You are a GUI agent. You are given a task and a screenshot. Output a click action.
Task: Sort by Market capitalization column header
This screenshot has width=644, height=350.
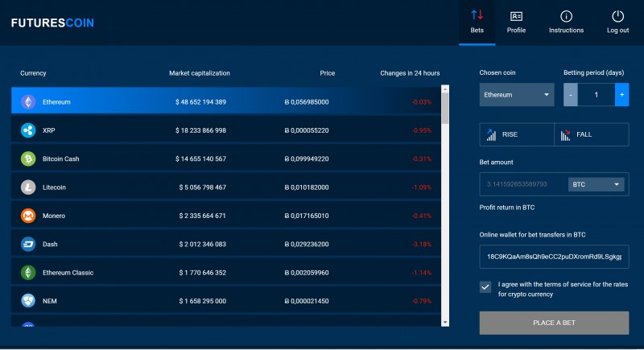199,73
